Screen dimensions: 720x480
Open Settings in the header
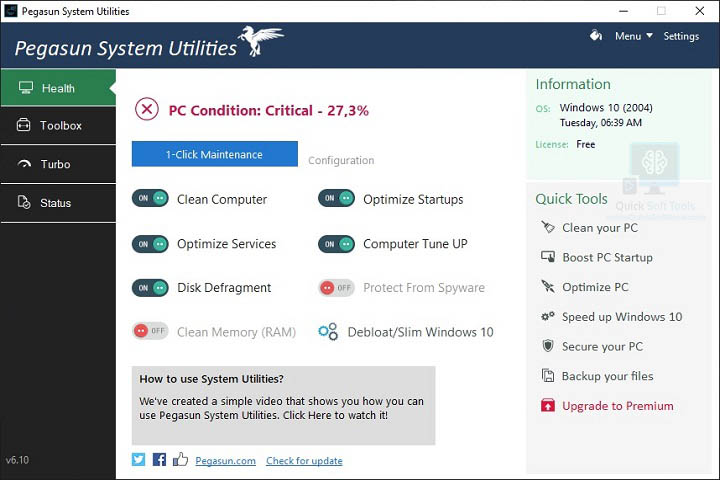(x=681, y=36)
